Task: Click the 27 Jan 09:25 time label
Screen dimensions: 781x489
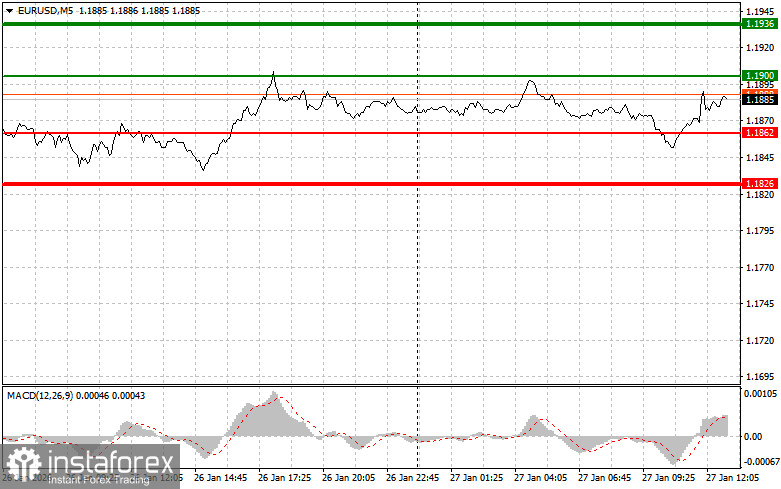Action: pyautogui.click(x=668, y=478)
